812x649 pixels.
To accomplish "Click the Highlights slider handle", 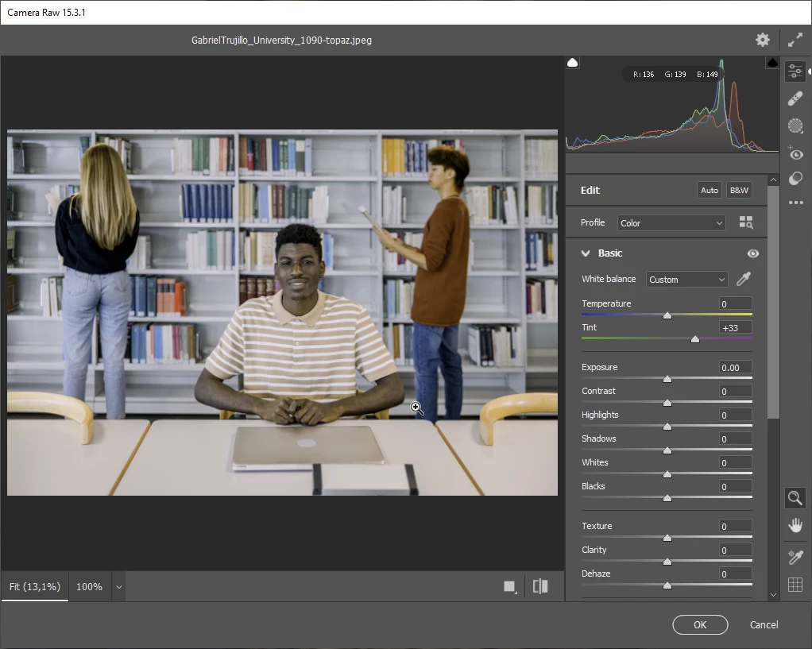I will 667,427.
